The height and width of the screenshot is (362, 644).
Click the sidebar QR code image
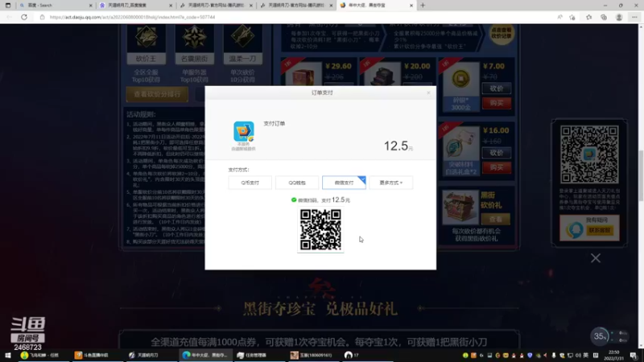pyautogui.click(x=589, y=154)
